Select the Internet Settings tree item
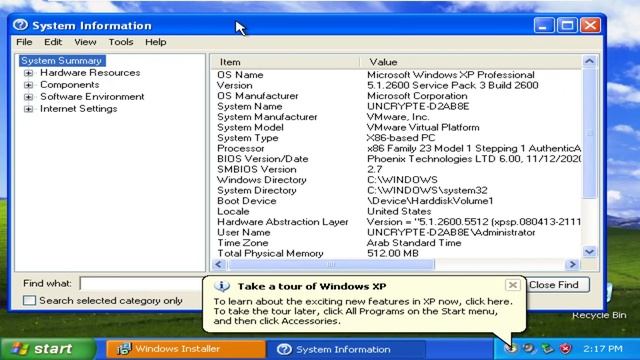Screen dimensions: 640x360 78,109
